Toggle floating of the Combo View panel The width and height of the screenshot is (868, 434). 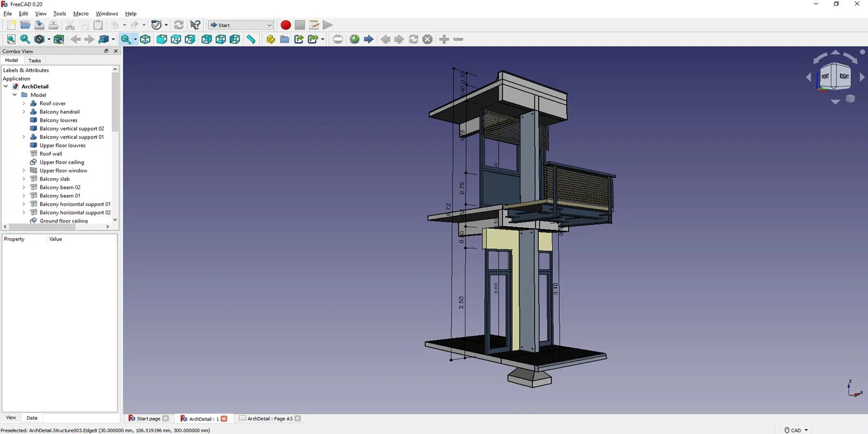tap(106, 51)
